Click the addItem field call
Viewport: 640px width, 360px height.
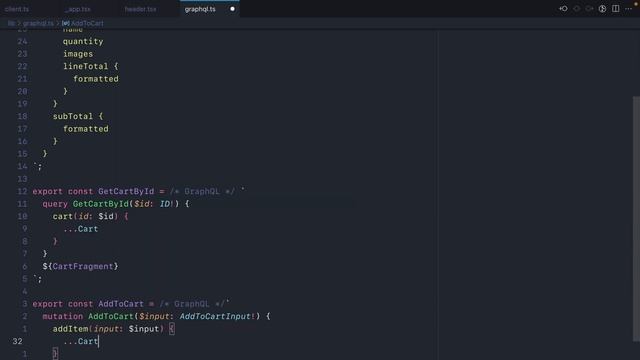pos(70,329)
